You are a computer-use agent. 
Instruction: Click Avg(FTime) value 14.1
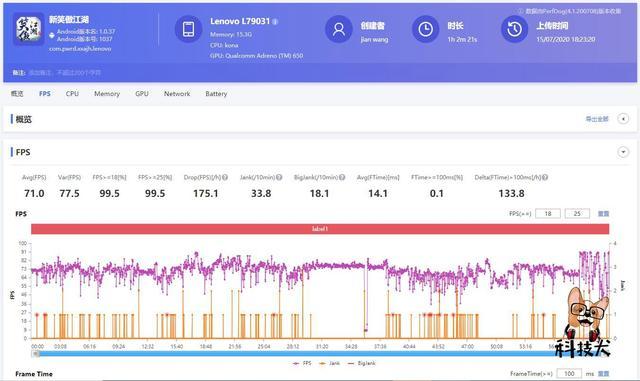coord(378,194)
